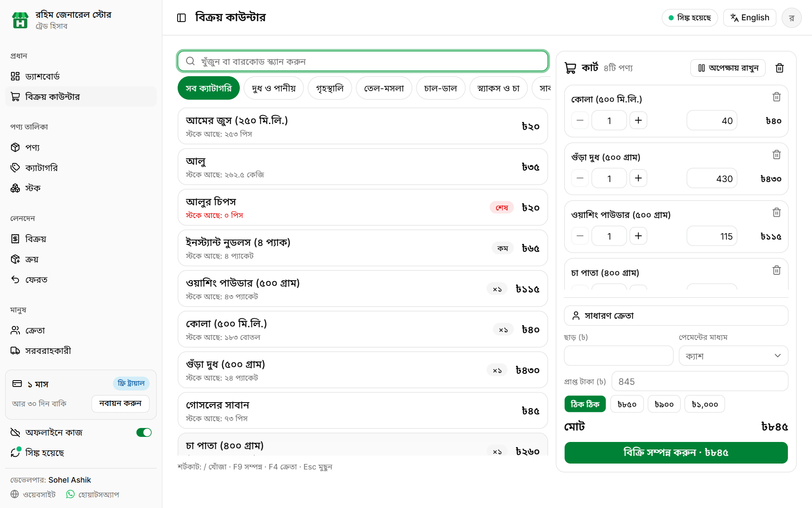Select সব ক্যাটাগরি filter

pos(208,88)
